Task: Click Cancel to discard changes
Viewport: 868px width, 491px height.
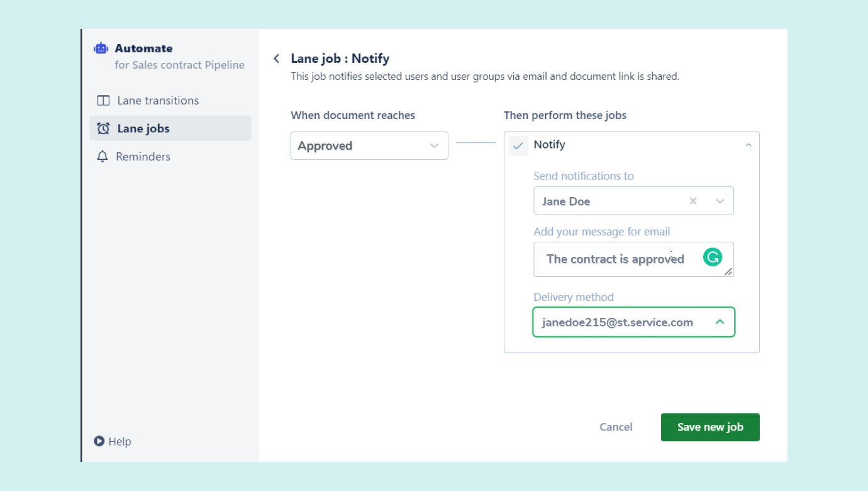Action: (x=615, y=427)
